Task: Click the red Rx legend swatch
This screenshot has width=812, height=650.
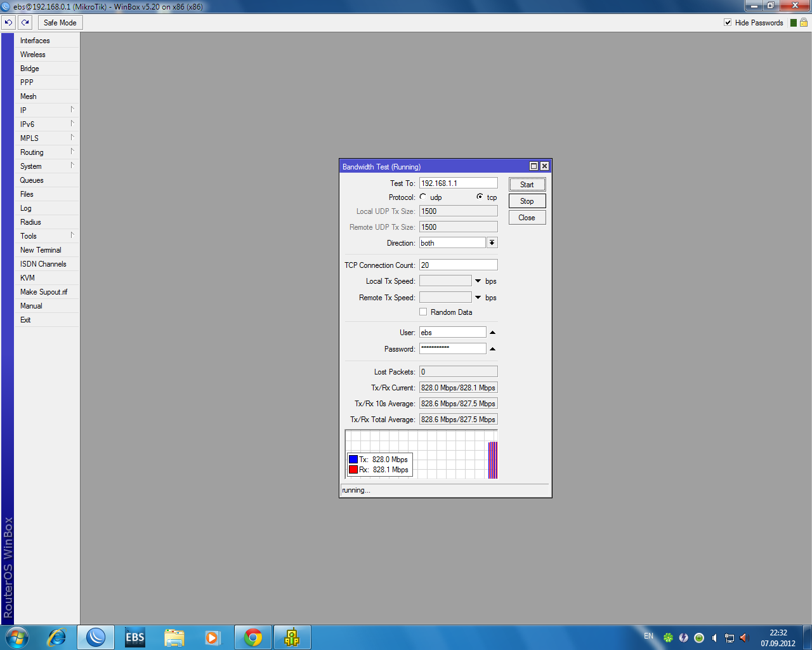Action: (353, 470)
